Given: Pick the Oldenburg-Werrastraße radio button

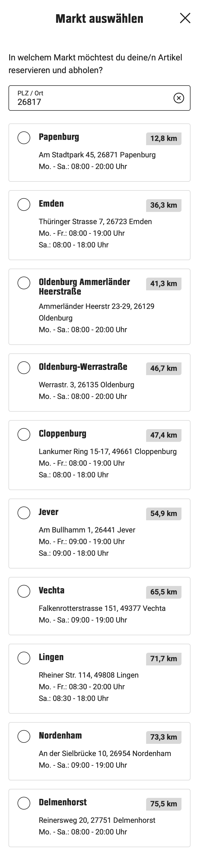Looking at the screenshot, I should [24, 367].
